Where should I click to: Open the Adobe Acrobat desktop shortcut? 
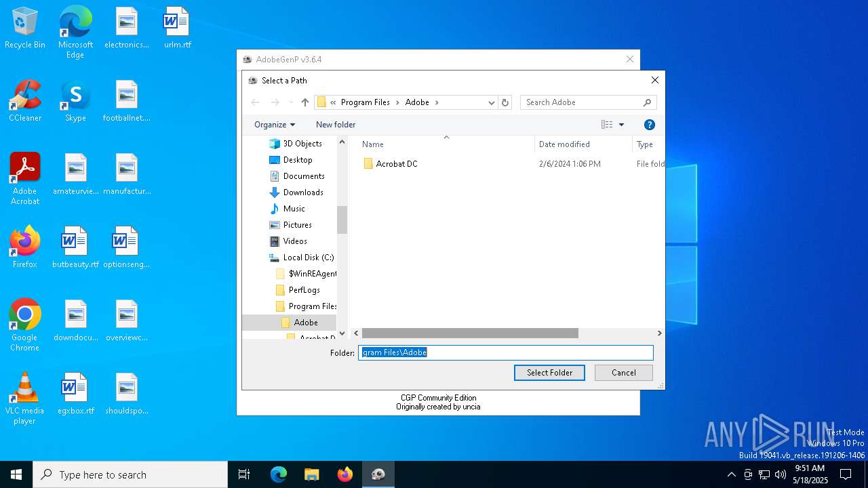pyautogui.click(x=25, y=179)
